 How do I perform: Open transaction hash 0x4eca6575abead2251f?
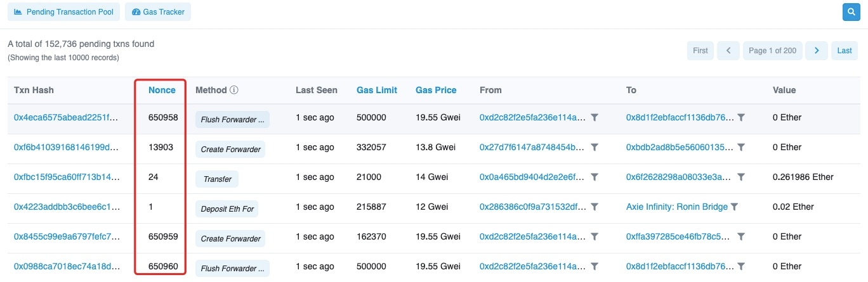67,118
